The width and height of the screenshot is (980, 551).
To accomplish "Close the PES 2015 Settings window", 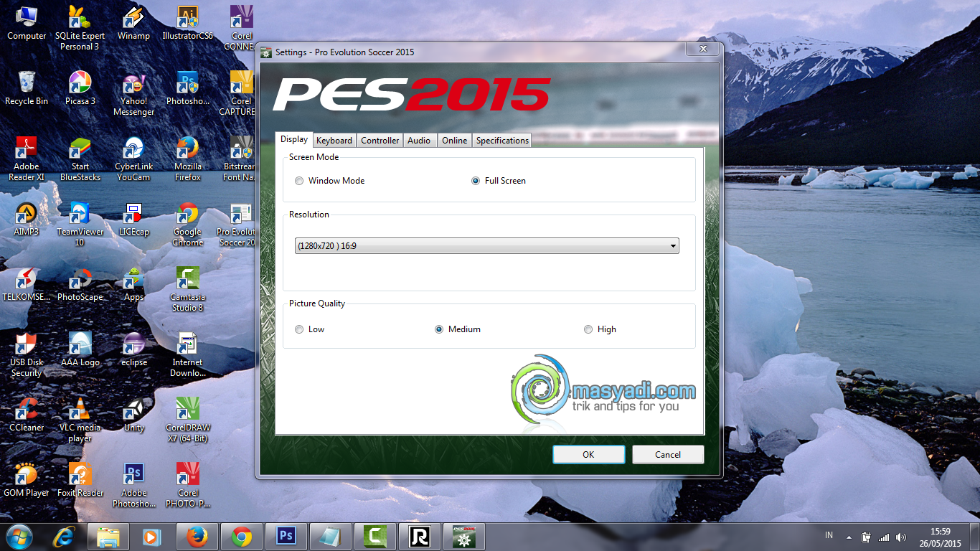I will tap(703, 49).
